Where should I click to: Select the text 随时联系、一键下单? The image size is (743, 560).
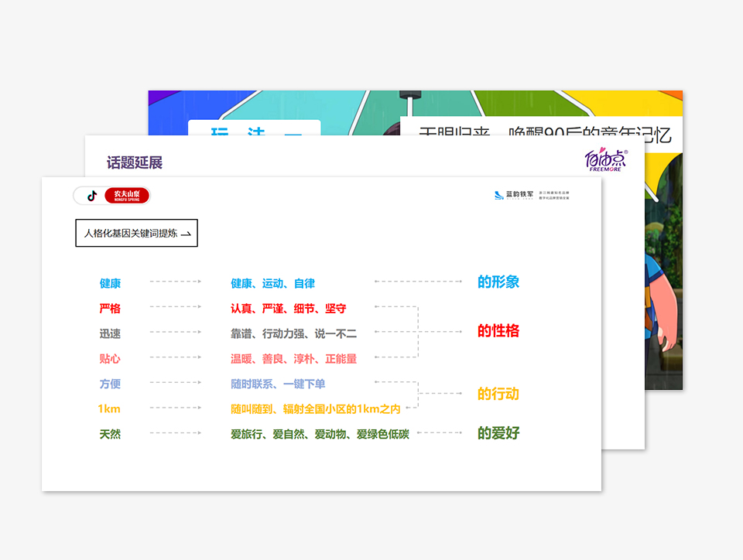(278, 384)
